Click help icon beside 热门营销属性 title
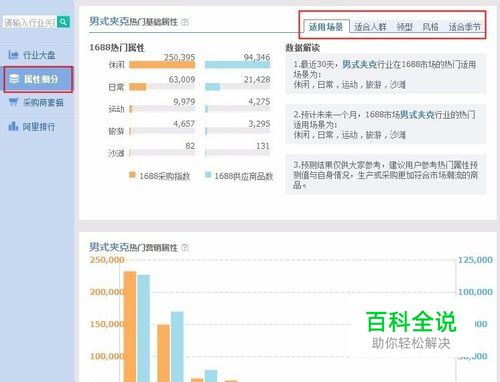The height and width of the screenshot is (382, 500). pyautogui.click(x=185, y=248)
